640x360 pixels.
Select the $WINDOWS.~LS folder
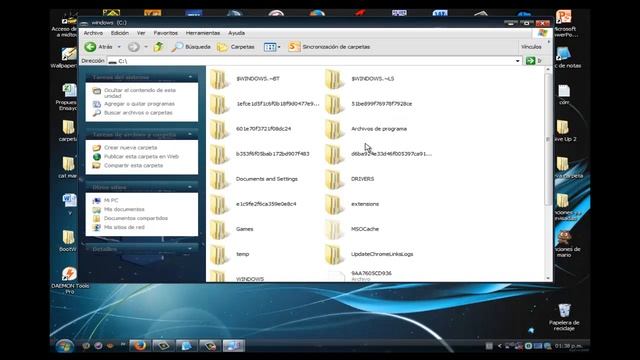point(360,79)
